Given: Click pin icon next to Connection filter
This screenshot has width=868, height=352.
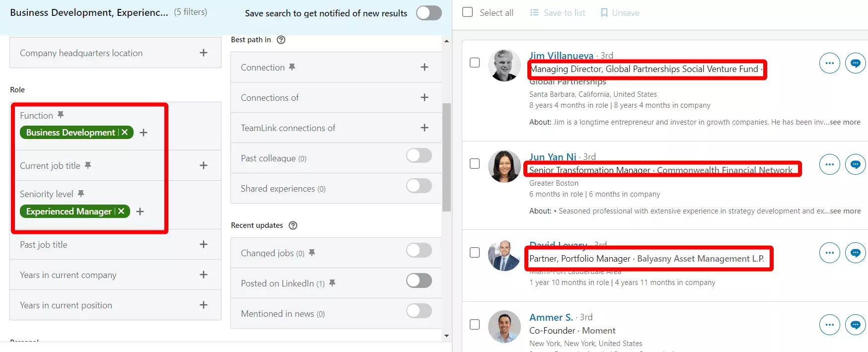Looking at the screenshot, I should (x=292, y=67).
